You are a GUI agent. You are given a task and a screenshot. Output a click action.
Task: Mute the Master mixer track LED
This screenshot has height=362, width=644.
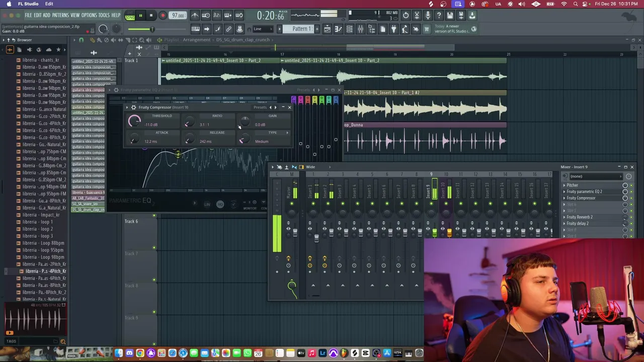pyautogui.click(x=291, y=204)
